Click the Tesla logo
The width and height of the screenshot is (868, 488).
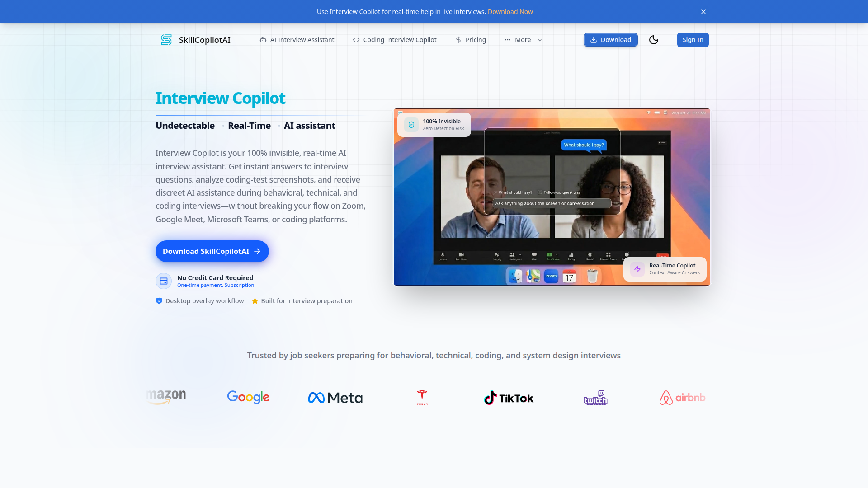click(x=422, y=398)
